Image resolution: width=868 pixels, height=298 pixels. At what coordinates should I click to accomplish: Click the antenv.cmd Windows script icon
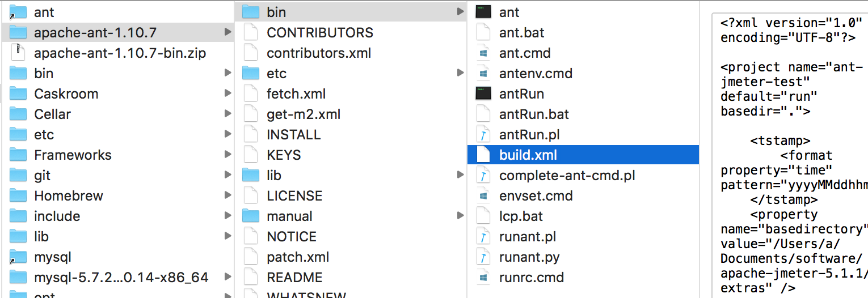pyautogui.click(x=483, y=73)
